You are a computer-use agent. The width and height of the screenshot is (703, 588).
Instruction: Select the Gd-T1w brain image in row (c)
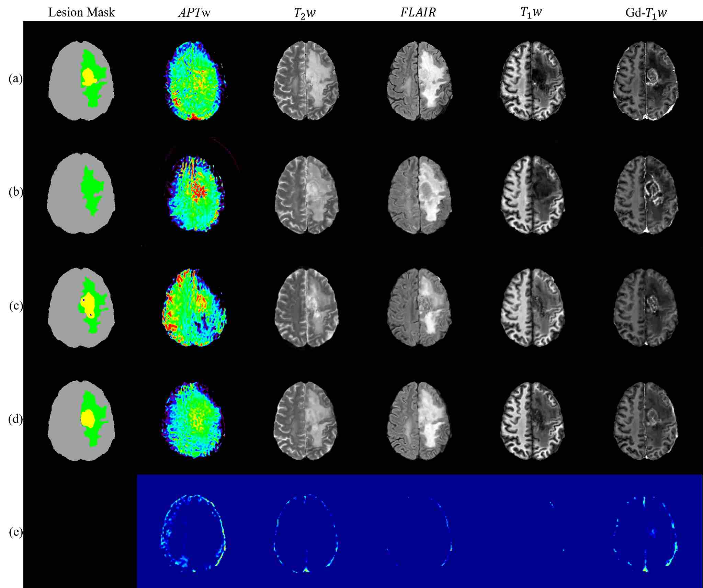point(646,308)
